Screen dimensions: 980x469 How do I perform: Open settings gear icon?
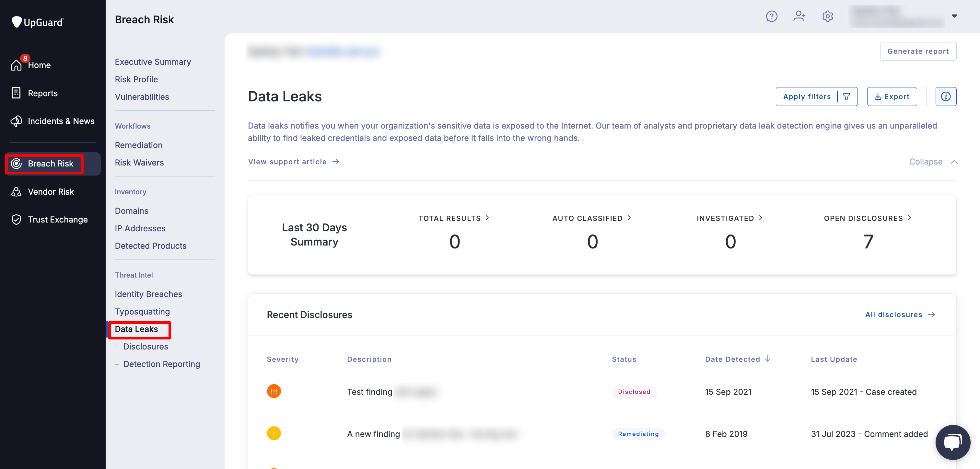tap(827, 16)
